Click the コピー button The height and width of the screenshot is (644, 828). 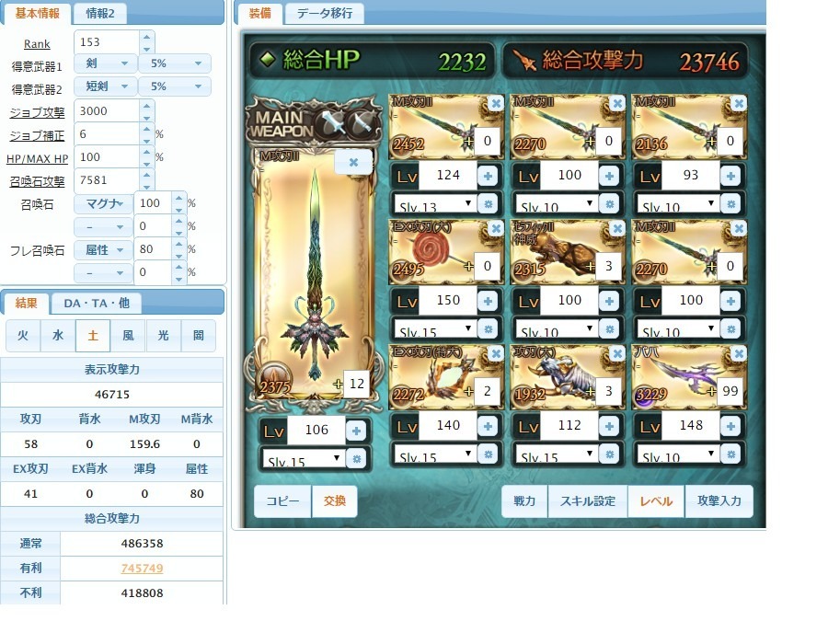pos(282,501)
